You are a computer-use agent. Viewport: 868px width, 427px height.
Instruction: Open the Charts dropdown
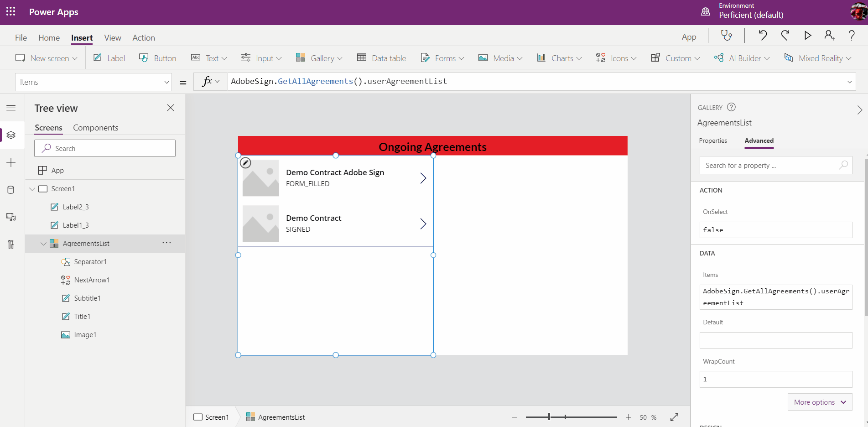[x=559, y=58]
